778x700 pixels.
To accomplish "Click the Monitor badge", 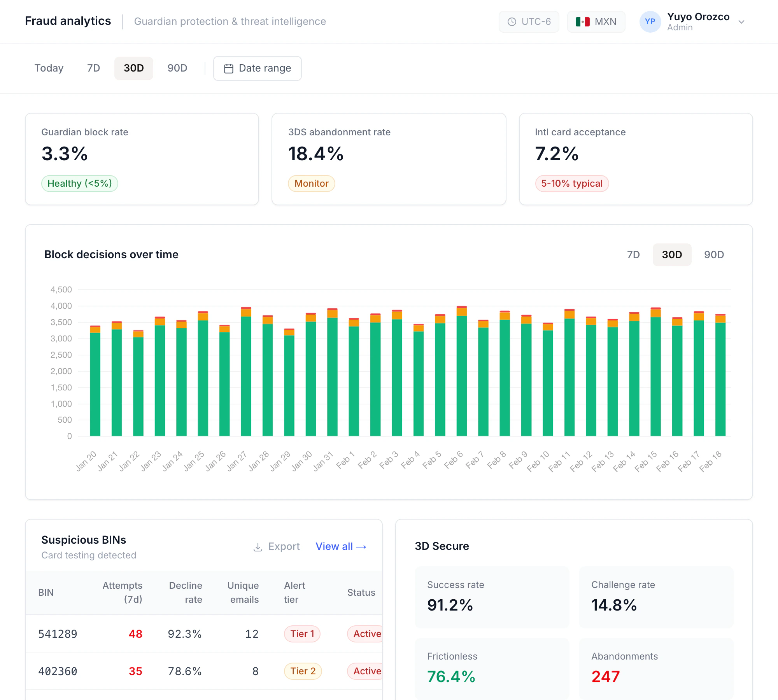I will point(312,184).
